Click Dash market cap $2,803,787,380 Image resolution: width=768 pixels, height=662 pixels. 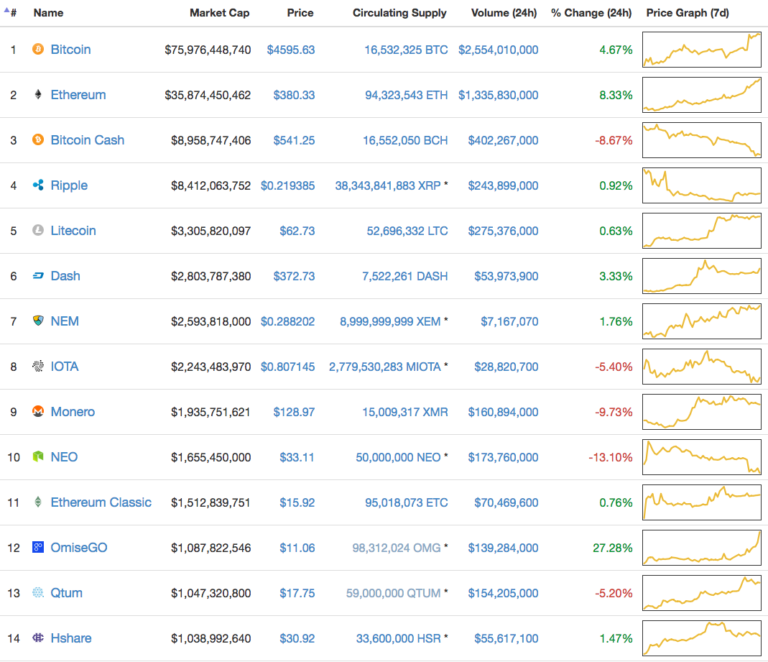click(211, 276)
